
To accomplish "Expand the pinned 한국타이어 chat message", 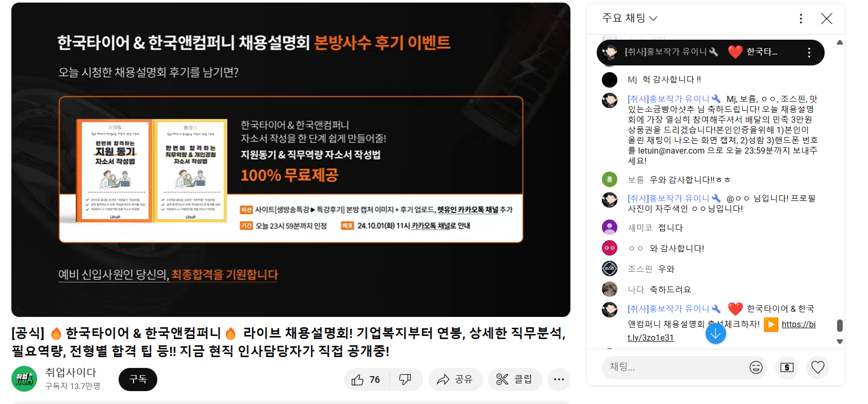I will (x=701, y=53).
